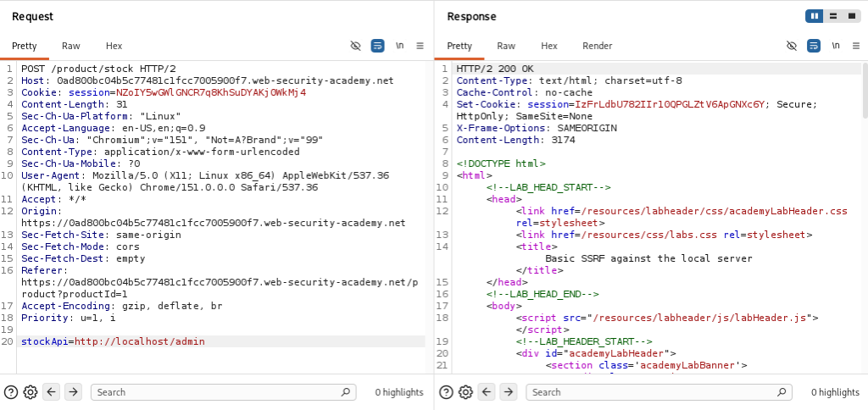Click the HTTP/2 200 OK status line

(495, 69)
